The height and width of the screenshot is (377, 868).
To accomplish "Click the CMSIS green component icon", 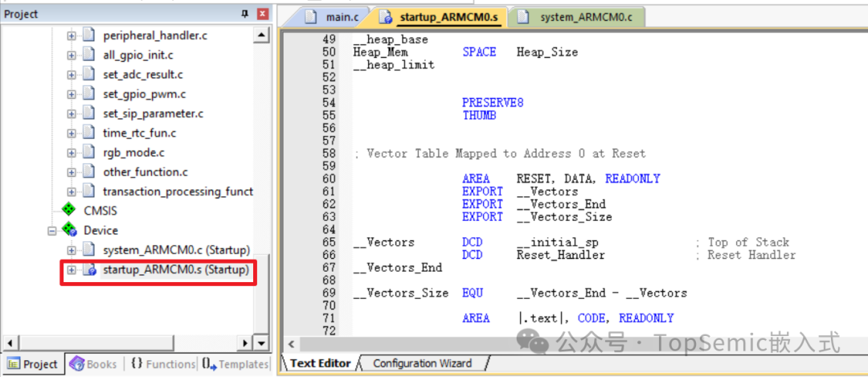I will point(68,211).
